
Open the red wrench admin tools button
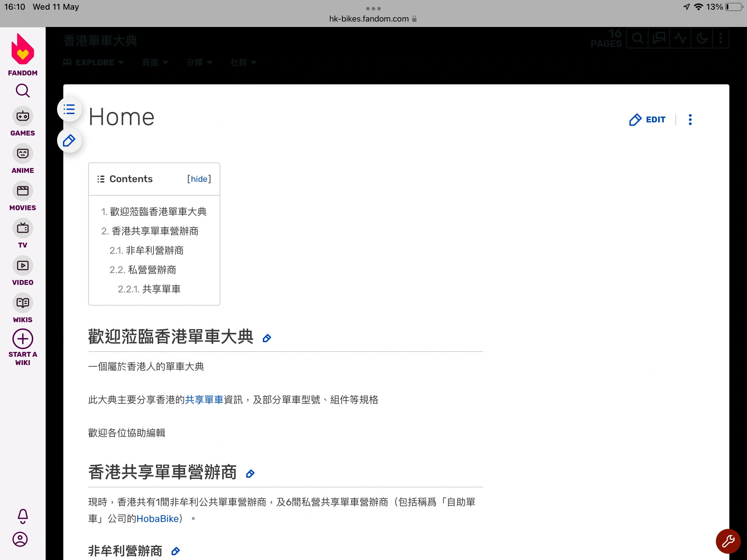[x=728, y=541]
